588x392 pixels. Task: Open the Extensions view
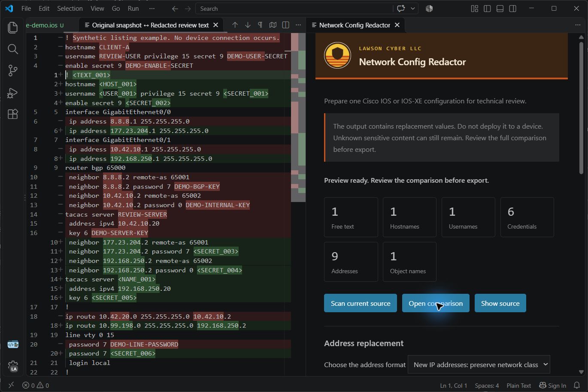pyautogui.click(x=13, y=114)
